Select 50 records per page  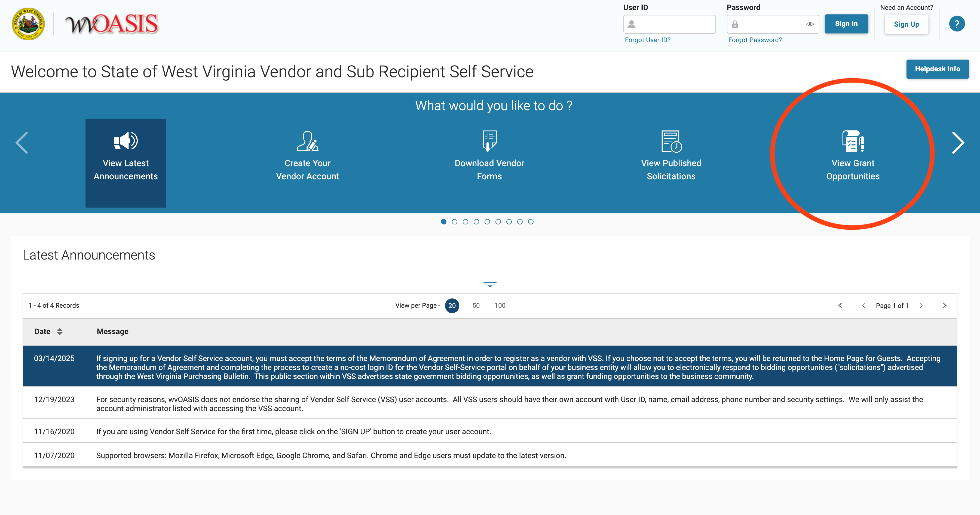[476, 306]
